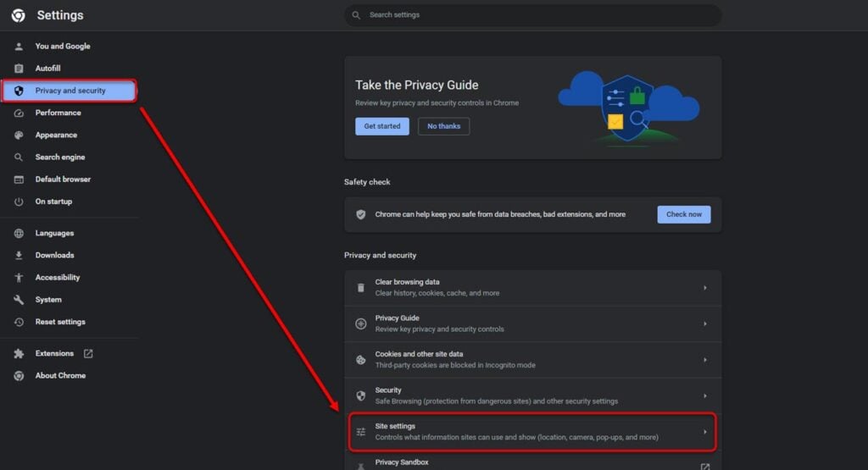Click the Autofill clipboard icon
The height and width of the screenshot is (470, 868).
pyautogui.click(x=19, y=69)
